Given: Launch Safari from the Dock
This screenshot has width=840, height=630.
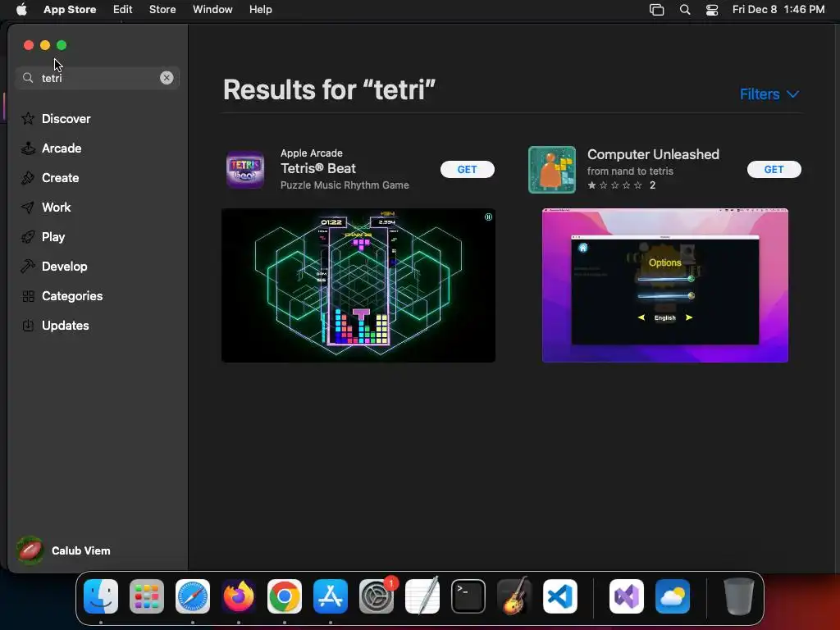Looking at the screenshot, I should click(x=192, y=596).
